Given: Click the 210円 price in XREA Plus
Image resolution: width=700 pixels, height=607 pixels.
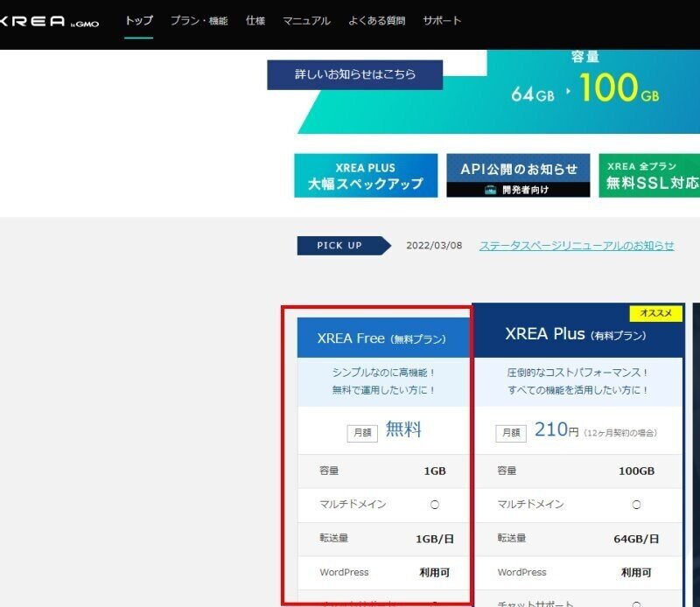Looking at the screenshot, I should pos(556,429).
